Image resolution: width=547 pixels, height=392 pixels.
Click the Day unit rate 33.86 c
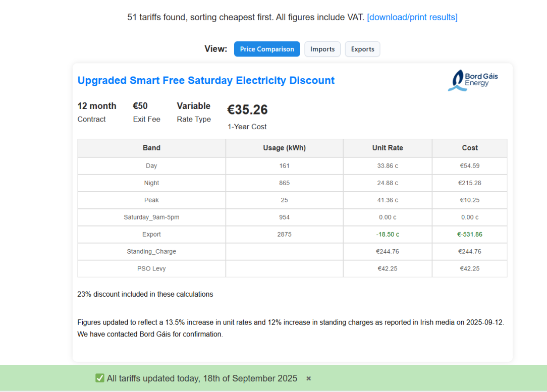pyautogui.click(x=388, y=165)
